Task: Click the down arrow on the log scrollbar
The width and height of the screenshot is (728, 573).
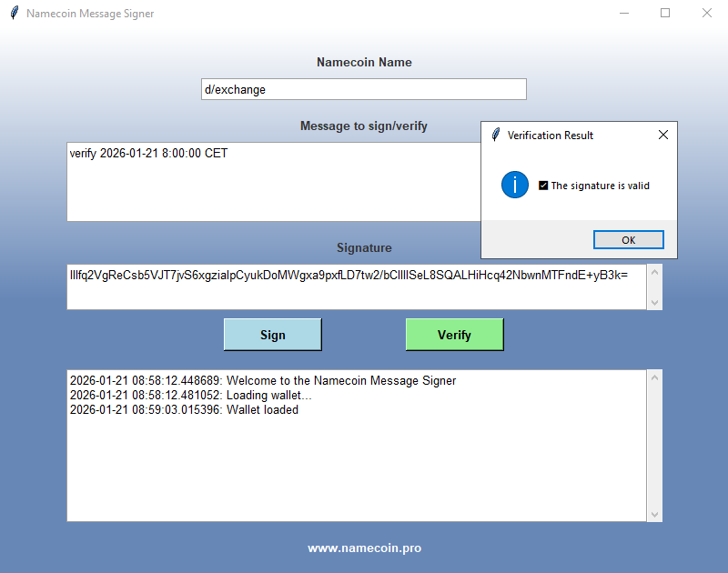Action: (653, 512)
